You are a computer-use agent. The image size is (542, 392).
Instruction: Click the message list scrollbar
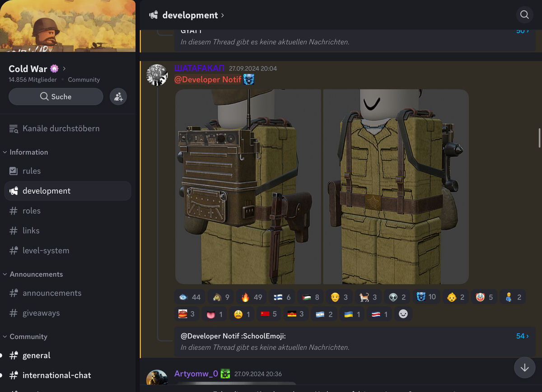539,138
